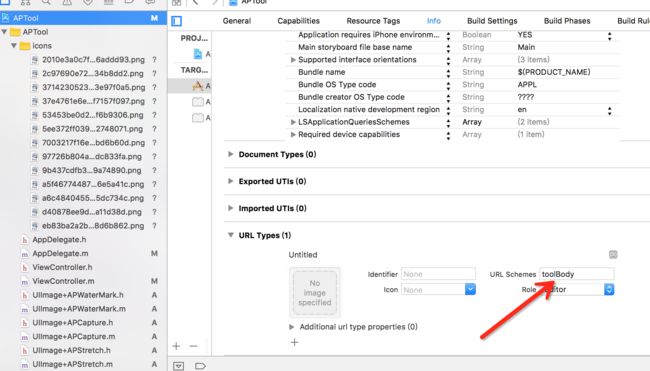Select 37e4761e6e...f7157f097.png file

pos(93,101)
